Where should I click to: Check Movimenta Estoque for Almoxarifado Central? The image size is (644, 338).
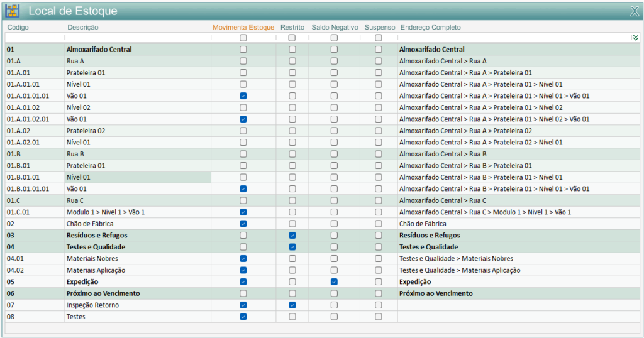(243, 50)
